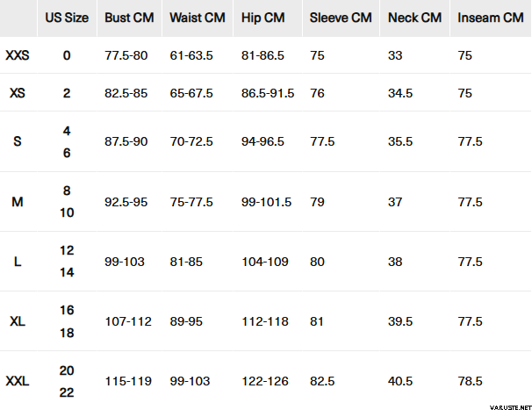The image size is (532, 410).
Task: Click the XL size row label
Action: tap(18, 321)
